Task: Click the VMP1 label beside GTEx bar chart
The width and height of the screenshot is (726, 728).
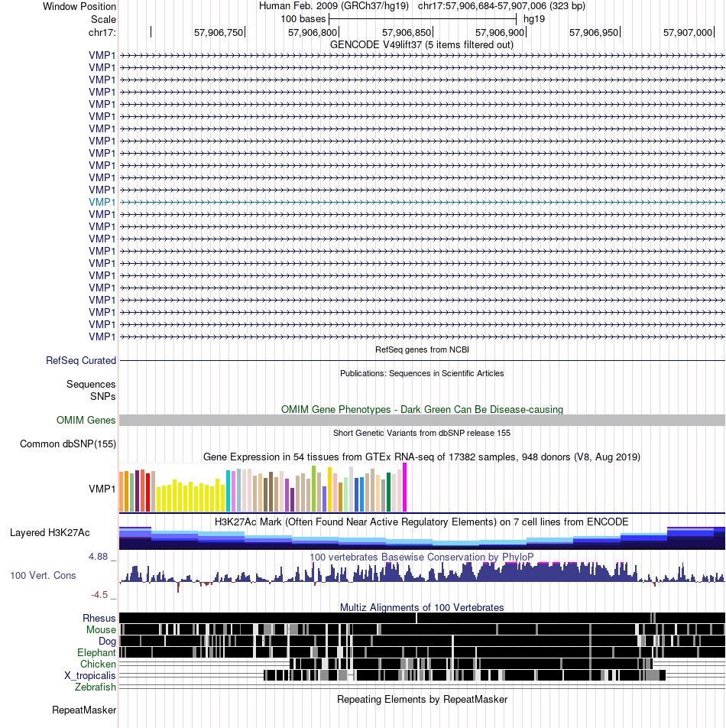Action: point(102,489)
